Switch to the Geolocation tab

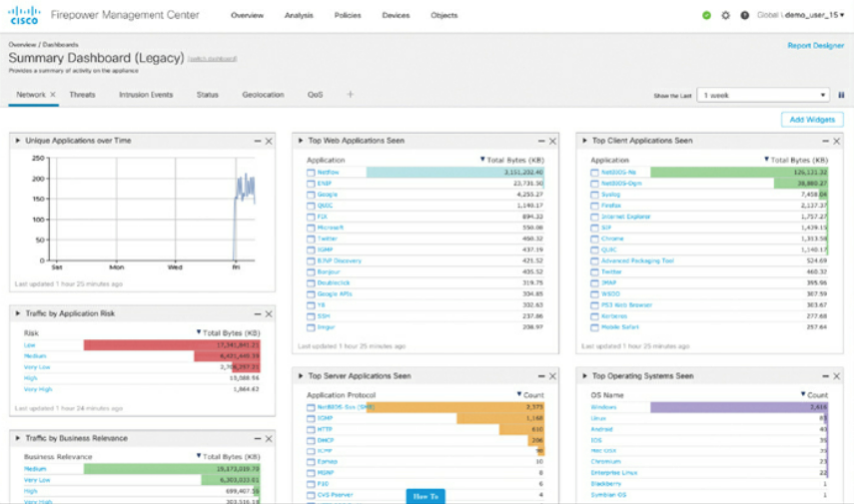pyautogui.click(x=263, y=95)
